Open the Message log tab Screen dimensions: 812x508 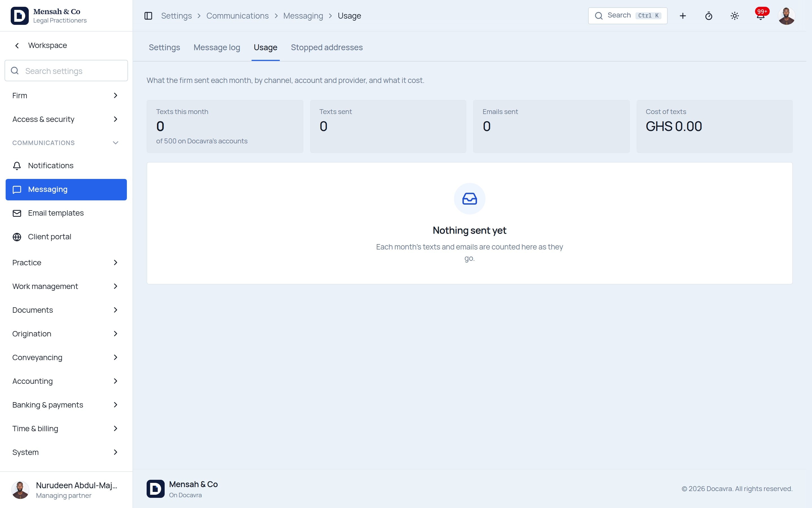pos(217,47)
